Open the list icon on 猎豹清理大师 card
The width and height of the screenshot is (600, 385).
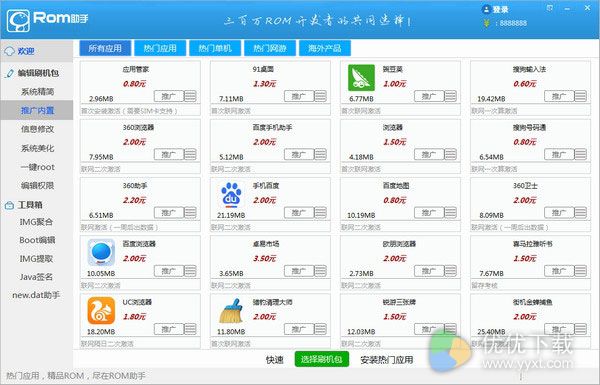(x=320, y=329)
